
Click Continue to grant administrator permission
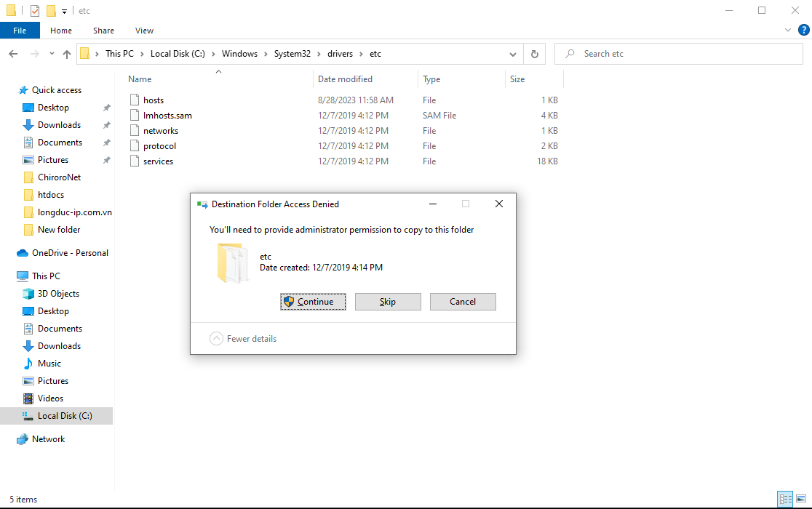313,302
